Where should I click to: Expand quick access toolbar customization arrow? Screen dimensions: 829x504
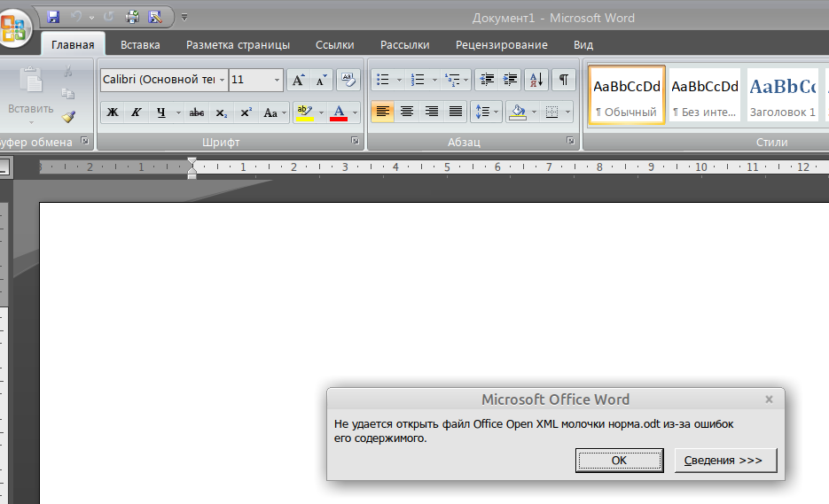[x=184, y=18]
